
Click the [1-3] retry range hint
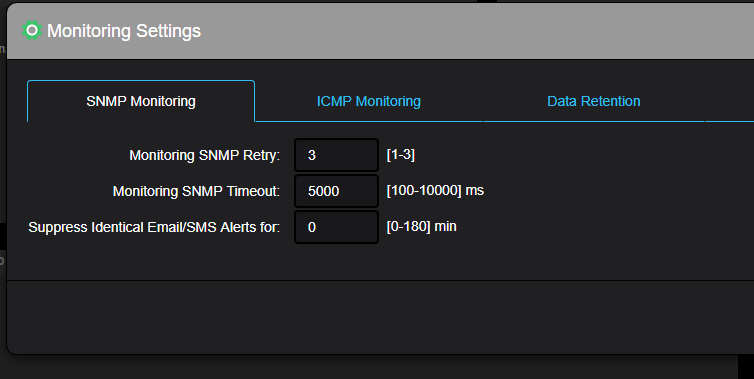[401, 154]
